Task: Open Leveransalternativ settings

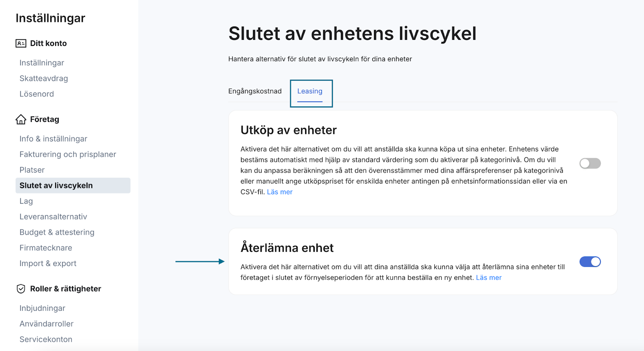Action: (x=53, y=217)
